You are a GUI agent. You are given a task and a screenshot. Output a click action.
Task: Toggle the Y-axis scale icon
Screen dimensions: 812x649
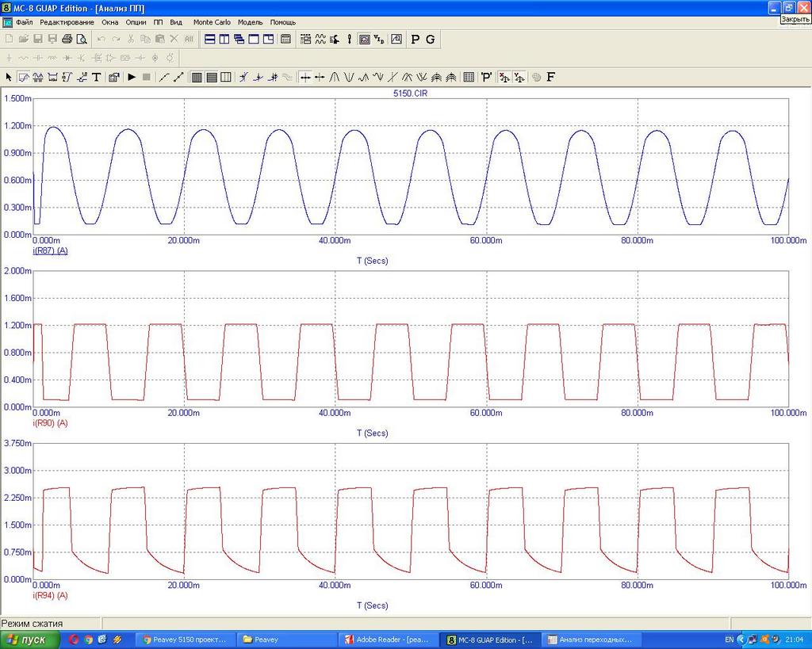(519, 77)
